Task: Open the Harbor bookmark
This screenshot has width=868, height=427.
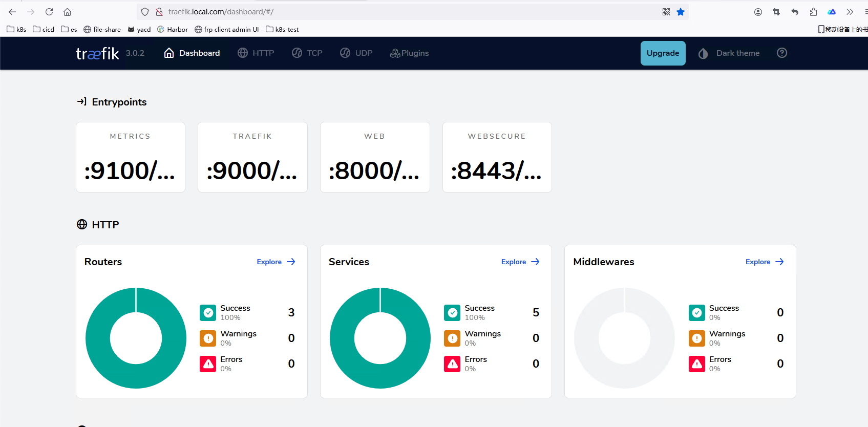Action: (x=173, y=29)
